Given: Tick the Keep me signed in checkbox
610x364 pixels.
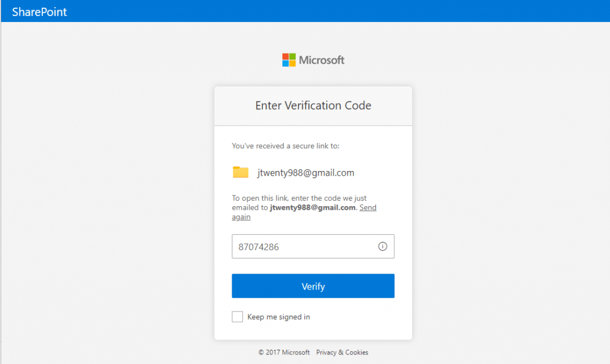Looking at the screenshot, I should tap(237, 316).
